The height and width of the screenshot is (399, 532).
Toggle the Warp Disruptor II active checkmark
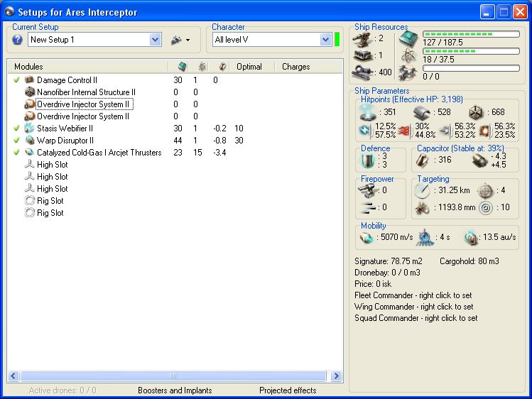coord(16,141)
